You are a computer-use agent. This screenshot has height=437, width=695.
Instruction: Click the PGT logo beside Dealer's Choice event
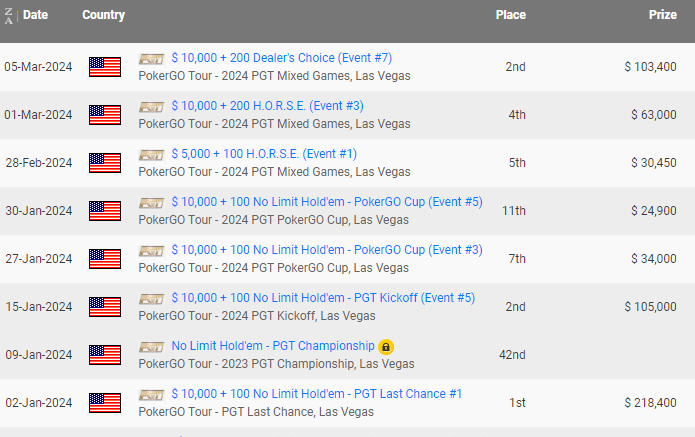point(152,59)
